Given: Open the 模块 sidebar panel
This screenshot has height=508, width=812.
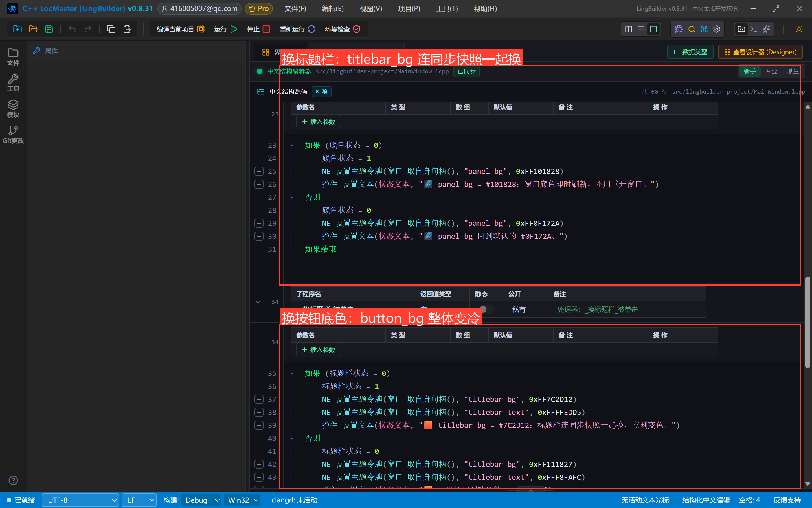Looking at the screenshot, I should point(13,109).
